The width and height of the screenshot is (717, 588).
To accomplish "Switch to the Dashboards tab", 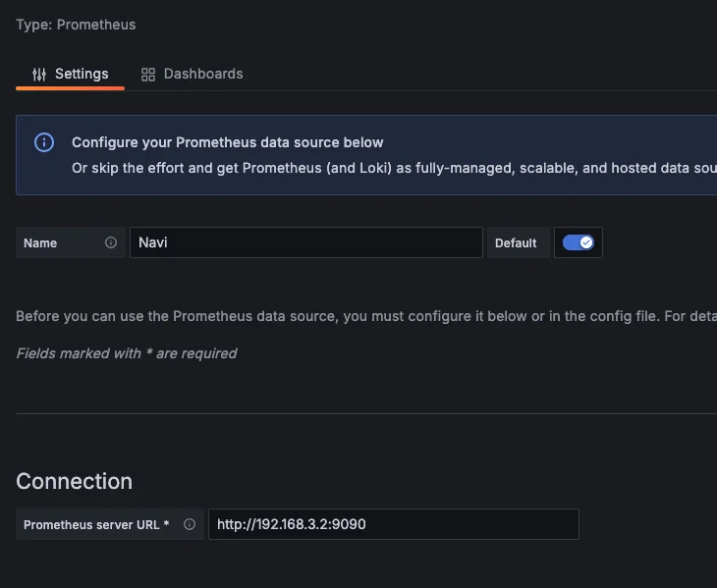I will click(x=193, y=74).
